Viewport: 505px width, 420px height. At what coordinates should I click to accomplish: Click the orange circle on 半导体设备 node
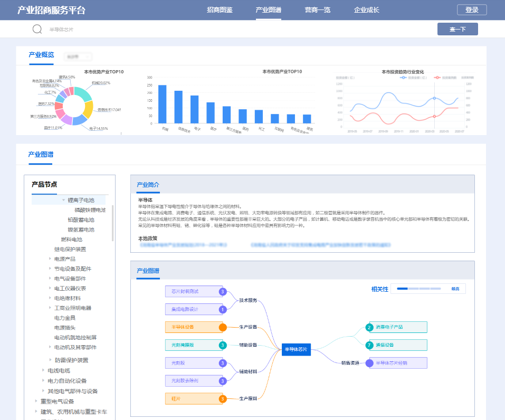coord(223,327)
